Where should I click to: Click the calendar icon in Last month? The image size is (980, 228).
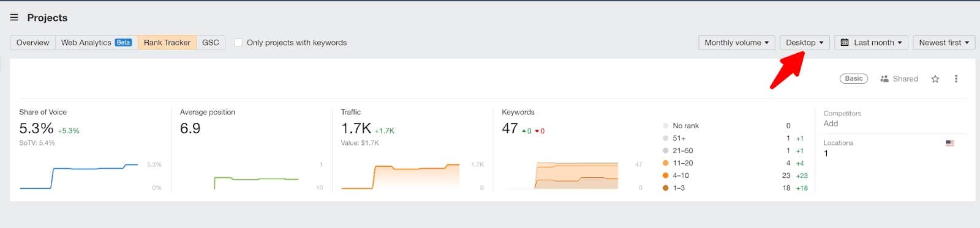845,43
